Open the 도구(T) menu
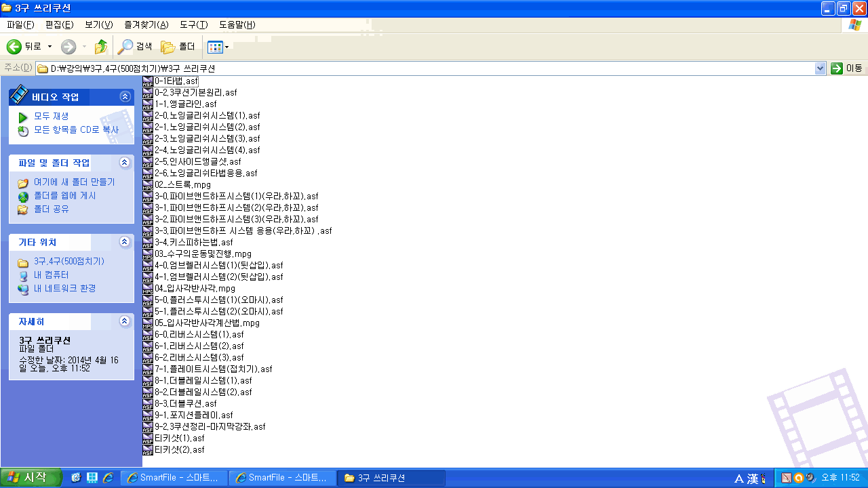The width and height of the screenshot is (868, 488). pyautogui.click(x=193, y=25)
